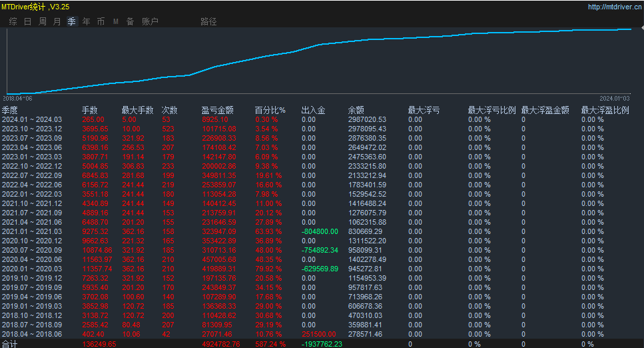This screenshot has height=348, width=644.
Task: Click the chart end date 2024.01~03
Action: [615, 98]
